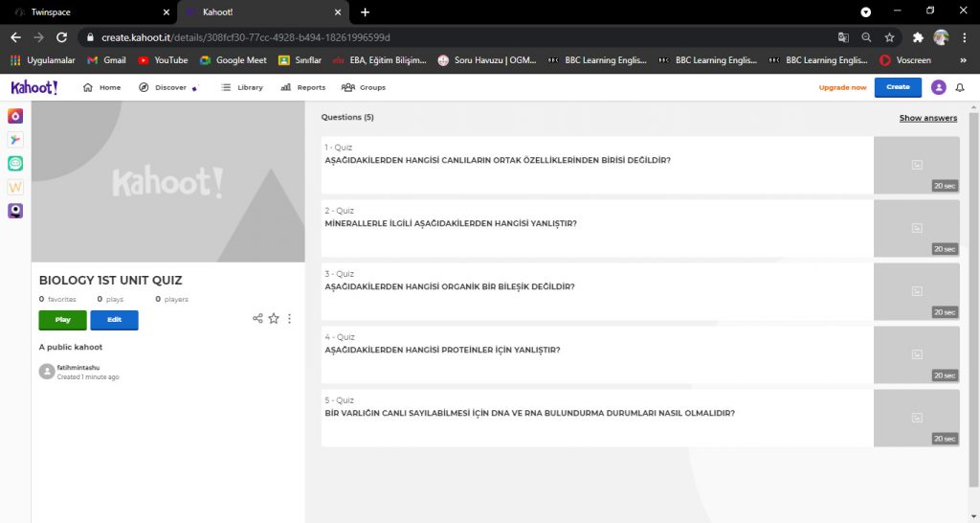Image resolution: width=980 pixels, height=523 pixels.
Task: Click the address bar URL
Action: [246, 37]
